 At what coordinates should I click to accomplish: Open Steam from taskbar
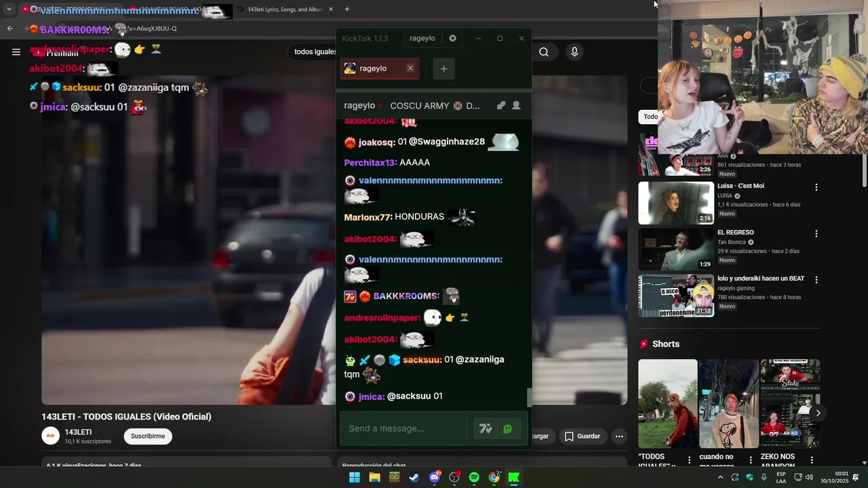(414, 477)
